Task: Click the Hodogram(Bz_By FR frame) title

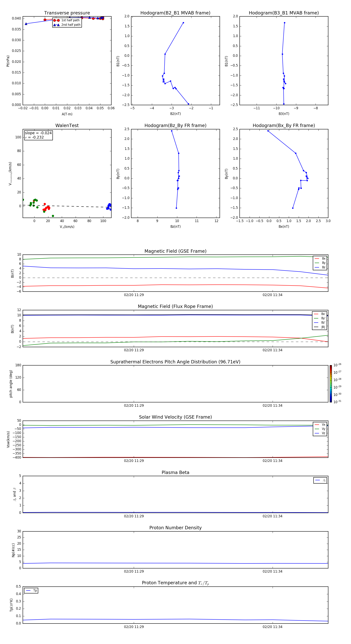Action: [x=175, y=125]
